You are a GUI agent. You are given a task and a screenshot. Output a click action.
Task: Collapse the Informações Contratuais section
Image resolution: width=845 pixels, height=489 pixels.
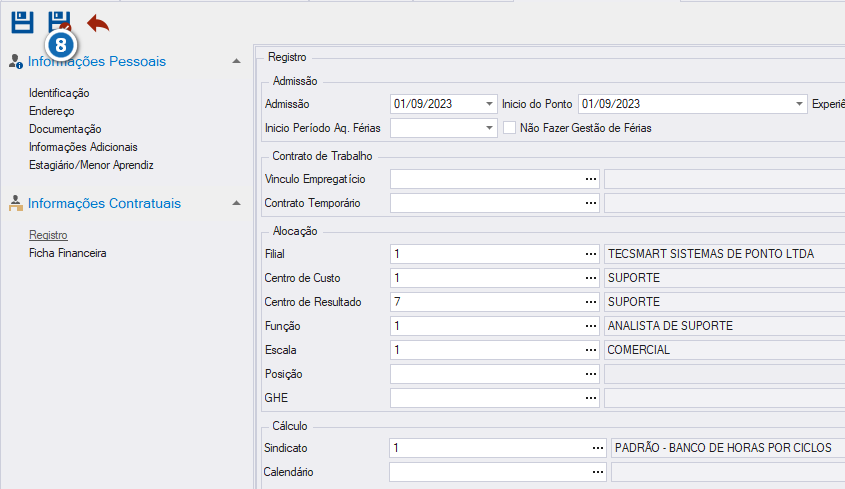pyautogui.click(x=236, y=203)
